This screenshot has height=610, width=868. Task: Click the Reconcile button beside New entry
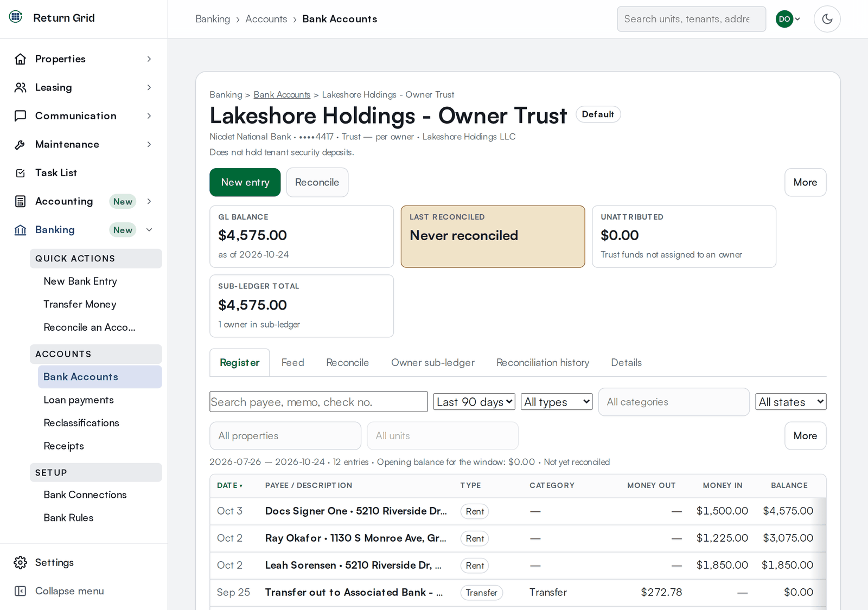tap(317, 182)
